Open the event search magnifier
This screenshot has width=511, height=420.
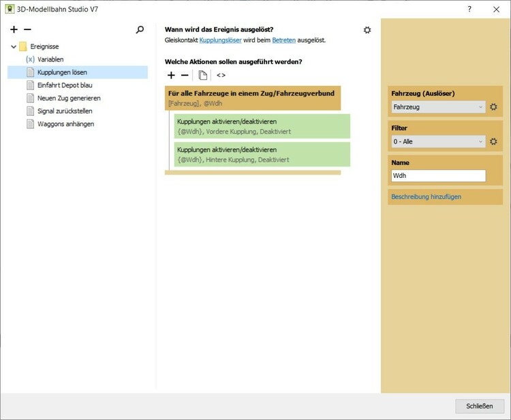(x=140, y=30)
